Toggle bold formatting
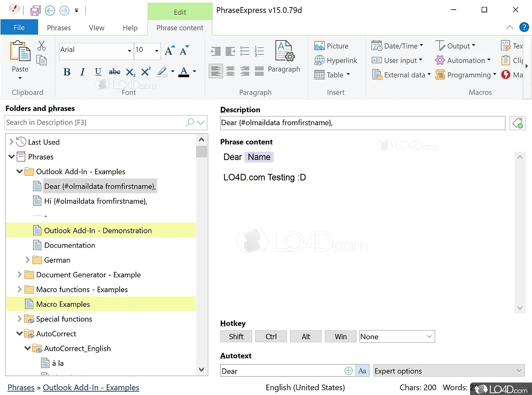This screenshot has height=395, width=532. (67, 72)
